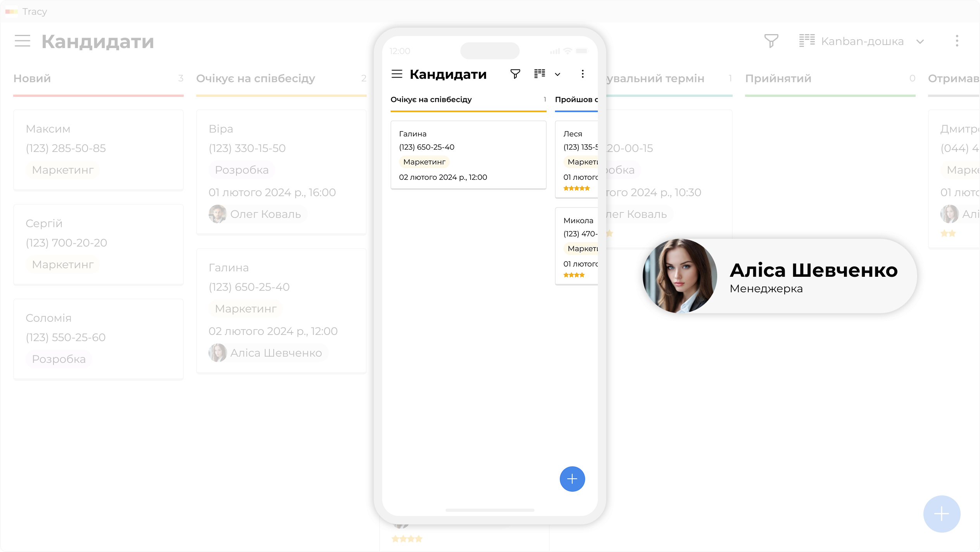The height and width of the screenshot is (552, 980).
Task: Open the desktop hamburger menu
Action: [22, 41]
